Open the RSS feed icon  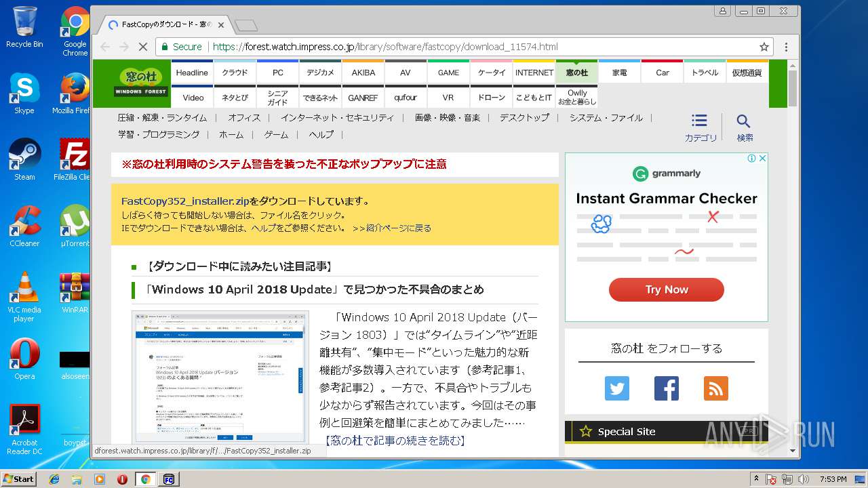716,388
